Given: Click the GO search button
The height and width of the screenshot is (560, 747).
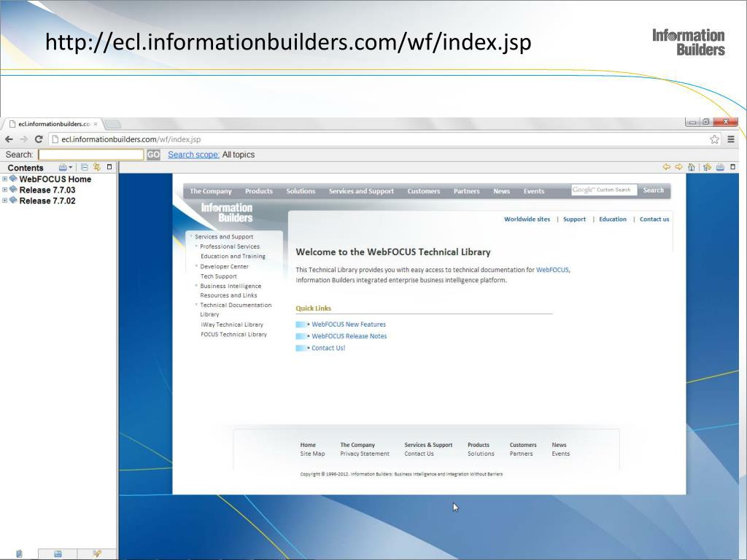Looking at the screenshot, I should tap(153, 155).
